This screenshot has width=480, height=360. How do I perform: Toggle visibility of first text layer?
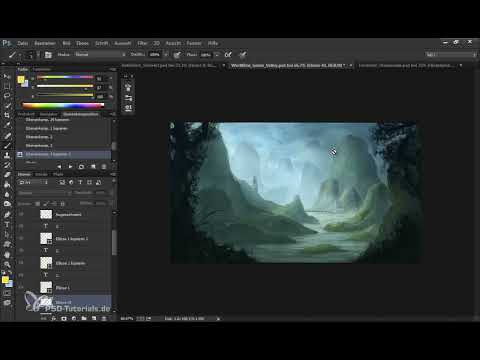point(21,226)
